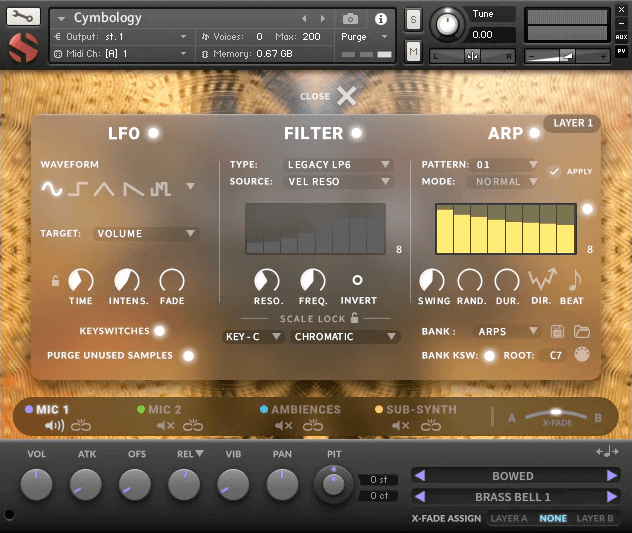This screenshot has height=533, width=632.
Task: Select the sine LFO waveform
Action: (x=52, y=189)
